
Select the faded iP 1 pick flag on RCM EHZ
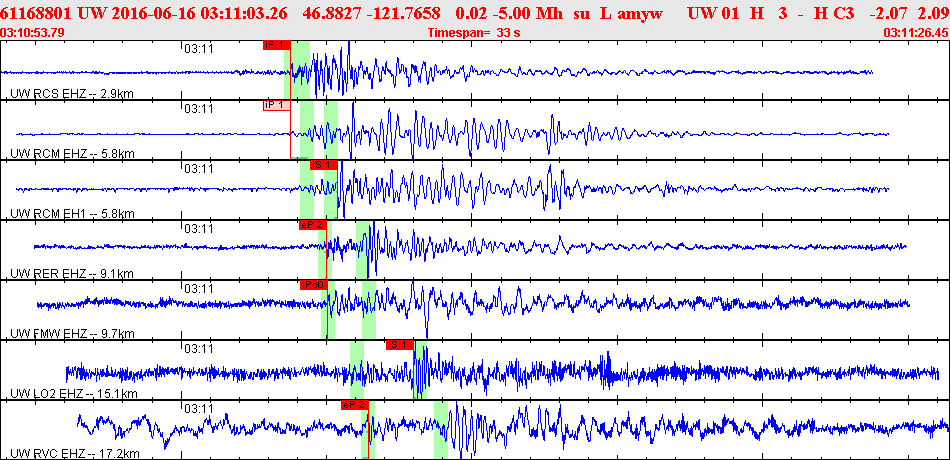[x=277, y=105]
